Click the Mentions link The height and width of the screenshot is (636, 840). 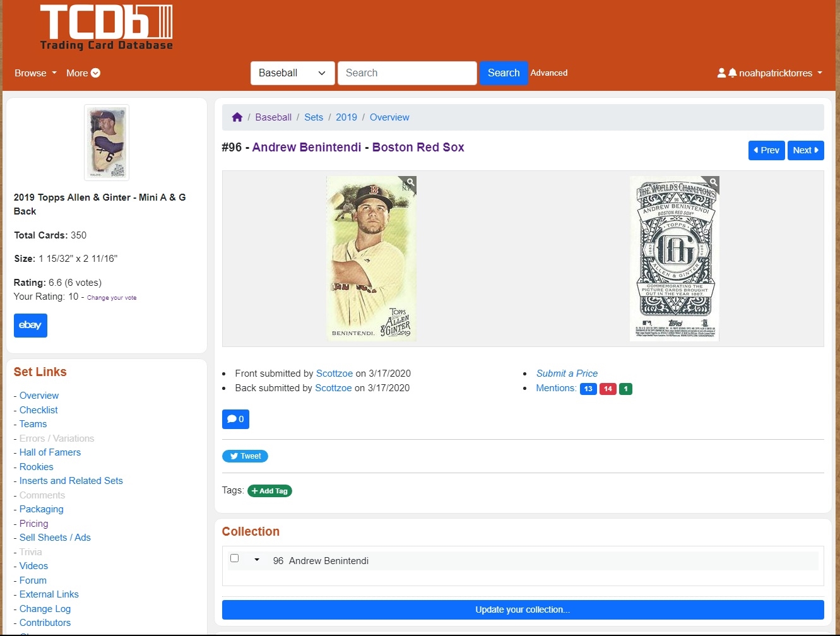556,388
